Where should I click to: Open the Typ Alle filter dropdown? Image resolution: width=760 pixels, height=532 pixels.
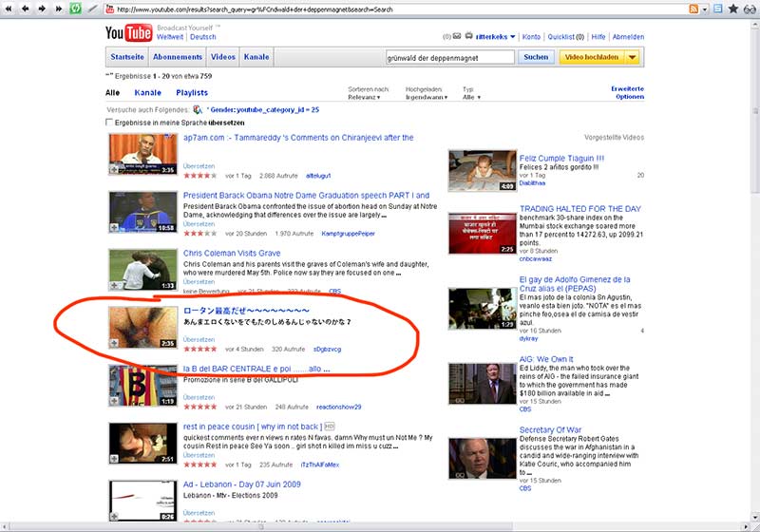coord(471,98)
